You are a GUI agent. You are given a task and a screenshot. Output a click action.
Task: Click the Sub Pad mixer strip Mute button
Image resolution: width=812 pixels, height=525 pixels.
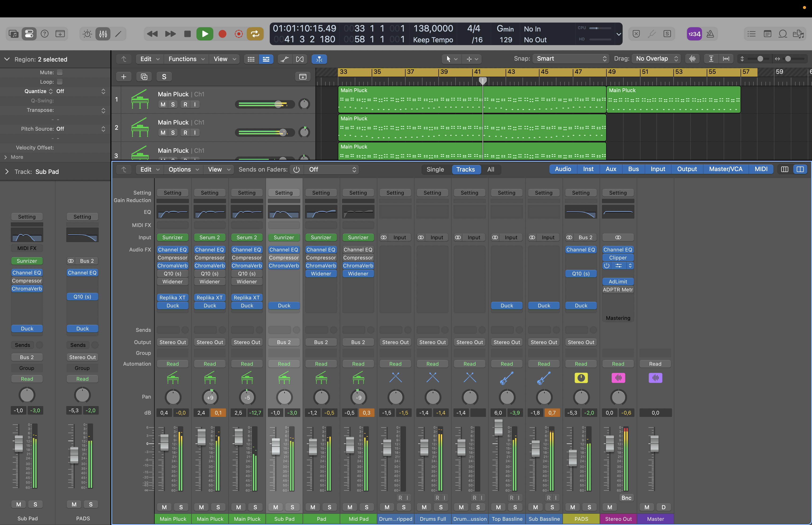[x=276, y=507]
